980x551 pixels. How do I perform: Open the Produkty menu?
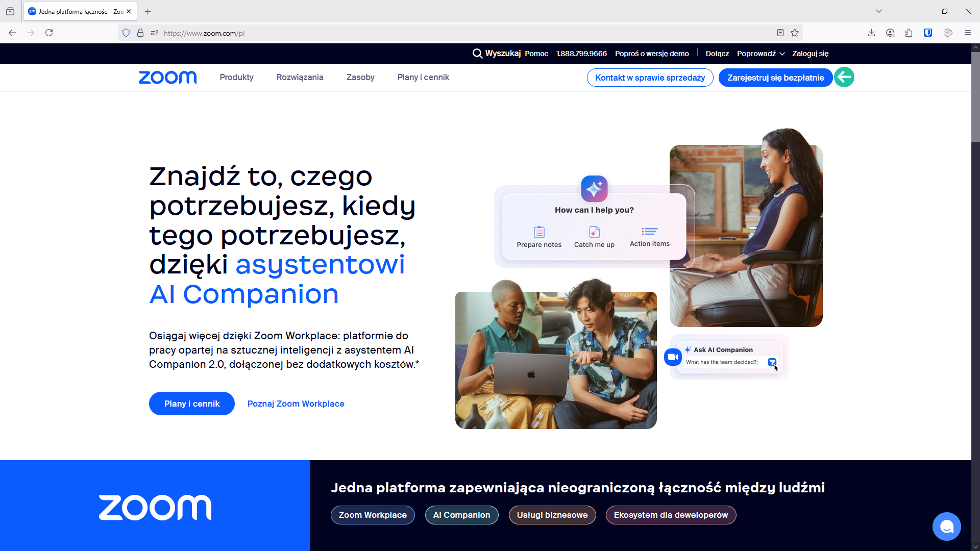coord(236,78)
